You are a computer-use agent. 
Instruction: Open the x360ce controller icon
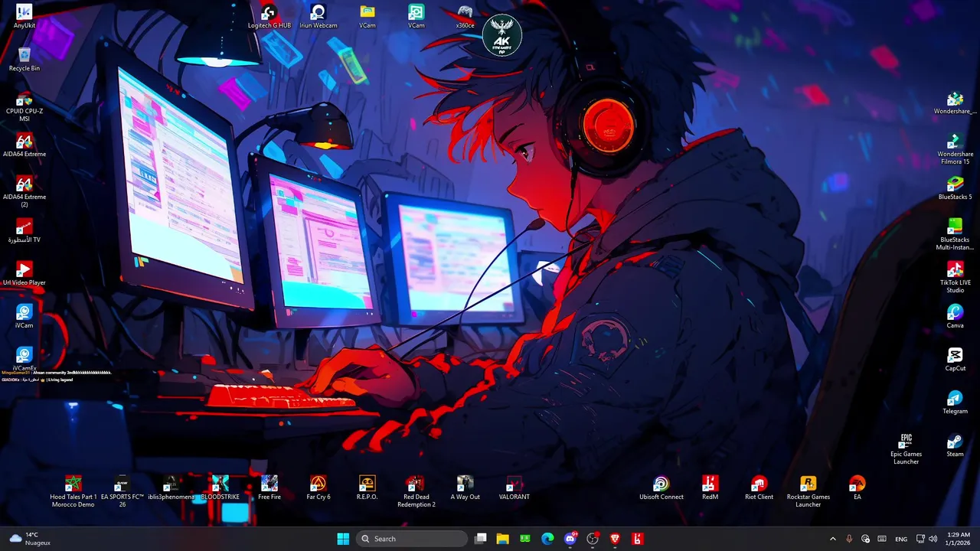[x=465, y=16]
